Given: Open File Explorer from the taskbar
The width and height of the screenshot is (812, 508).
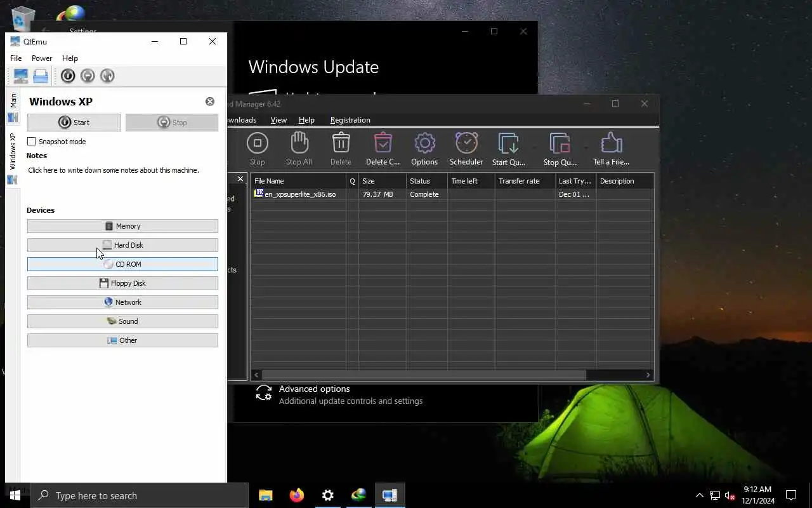Looking at the screenshot, I should (x=266, y=495).
